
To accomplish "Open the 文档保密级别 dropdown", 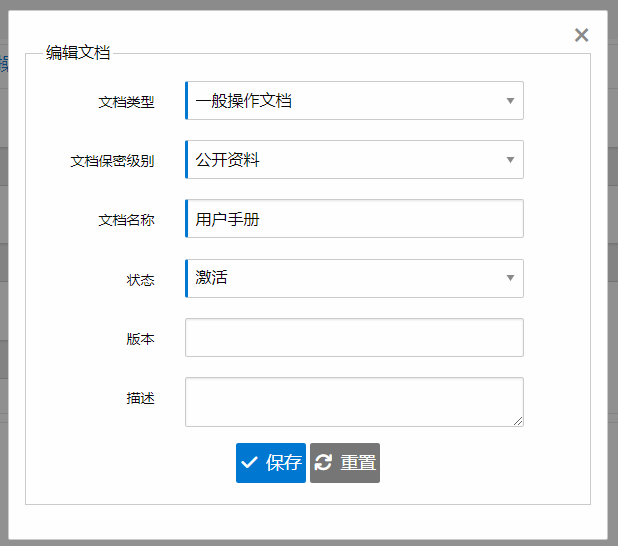I will click(354, 160).
